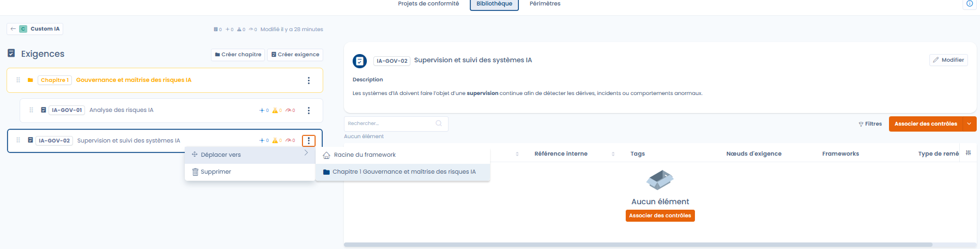
Task: Open the three-dot menu for Chapitre 1
Action: click(308, 80)
